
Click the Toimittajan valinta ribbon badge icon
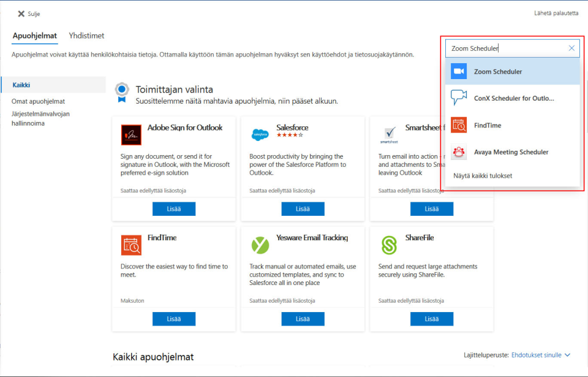tap(122, 93)
